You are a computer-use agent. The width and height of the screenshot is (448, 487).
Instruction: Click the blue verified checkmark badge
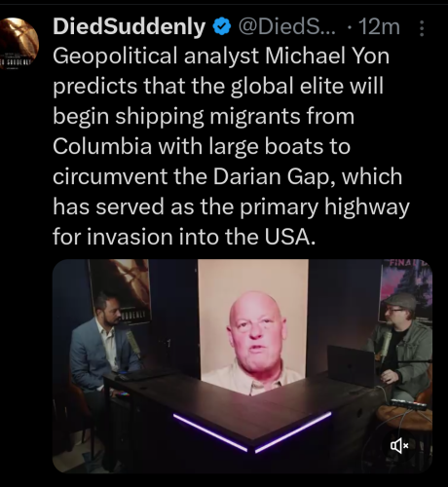(x=221, y=27)
